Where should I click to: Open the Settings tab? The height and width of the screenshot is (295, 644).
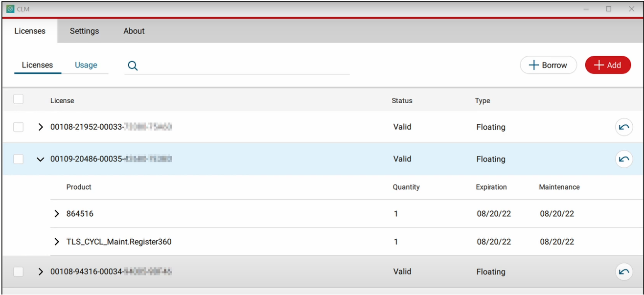tap(84, 31)
